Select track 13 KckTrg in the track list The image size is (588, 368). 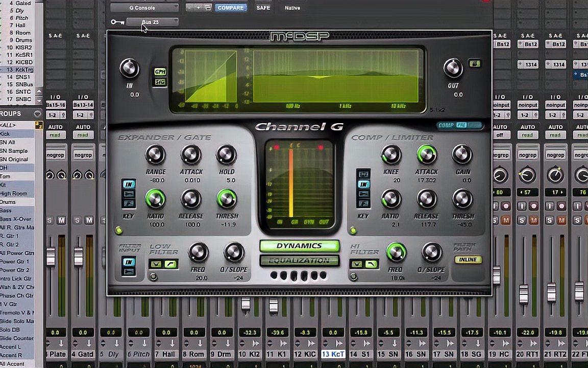point(21,70)
